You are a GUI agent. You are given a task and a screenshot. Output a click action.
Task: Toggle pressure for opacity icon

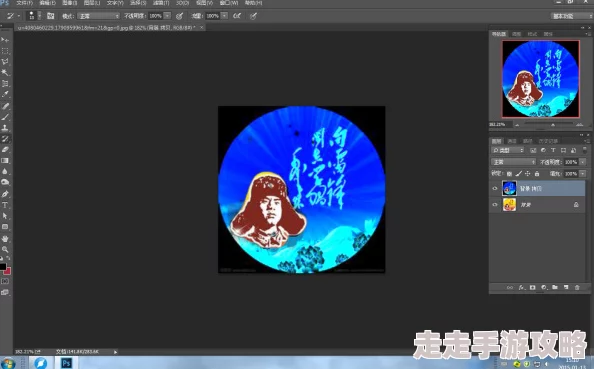tap(180, 16)
